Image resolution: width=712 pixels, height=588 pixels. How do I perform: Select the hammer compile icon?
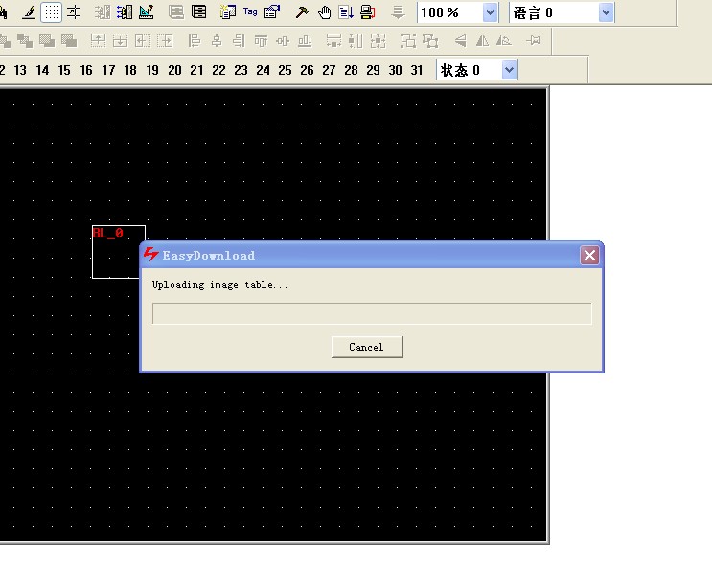[301, 12]
